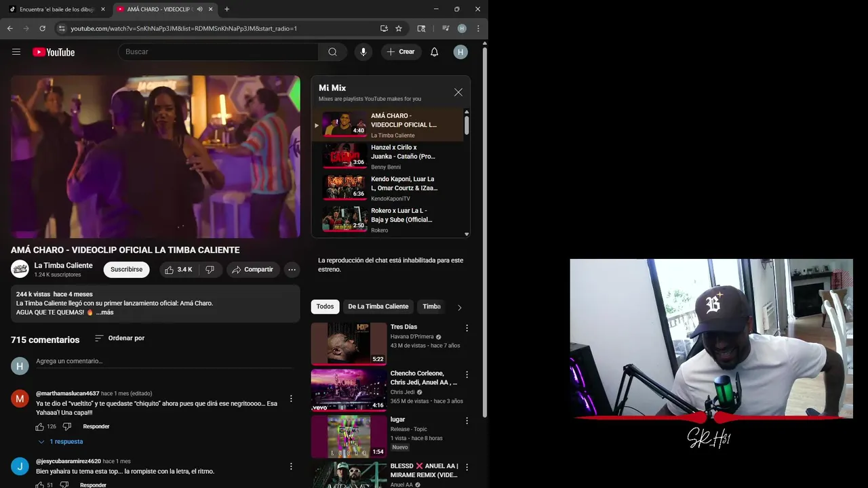Like the video with 3.4 K
This screenshot has height=488, width=868.
(178, 269)
